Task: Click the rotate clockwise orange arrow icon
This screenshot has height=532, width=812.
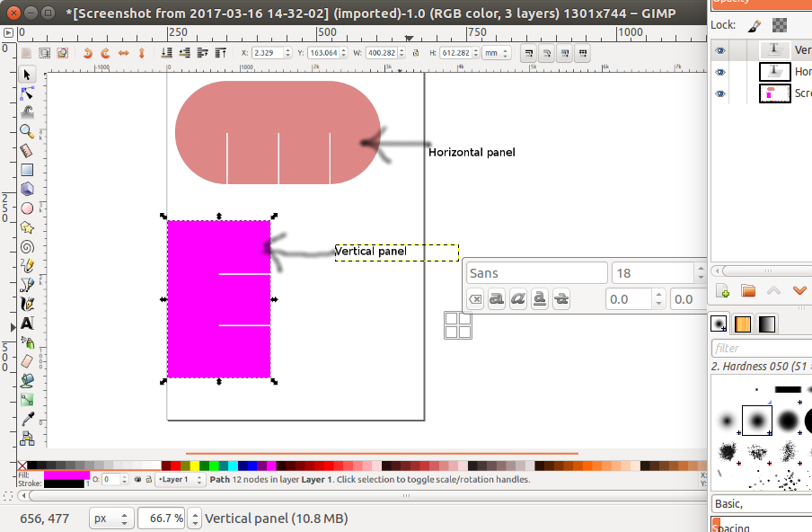Action: [x=105, y=53]
